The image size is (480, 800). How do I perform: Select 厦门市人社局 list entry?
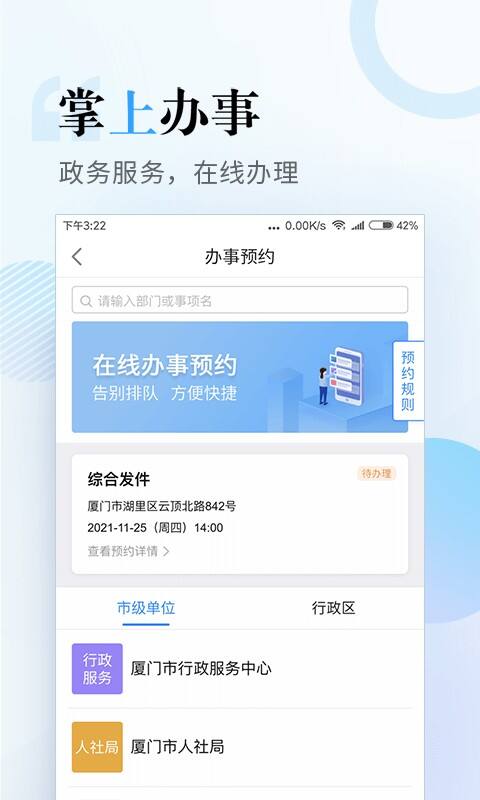[x=240, y=747]
